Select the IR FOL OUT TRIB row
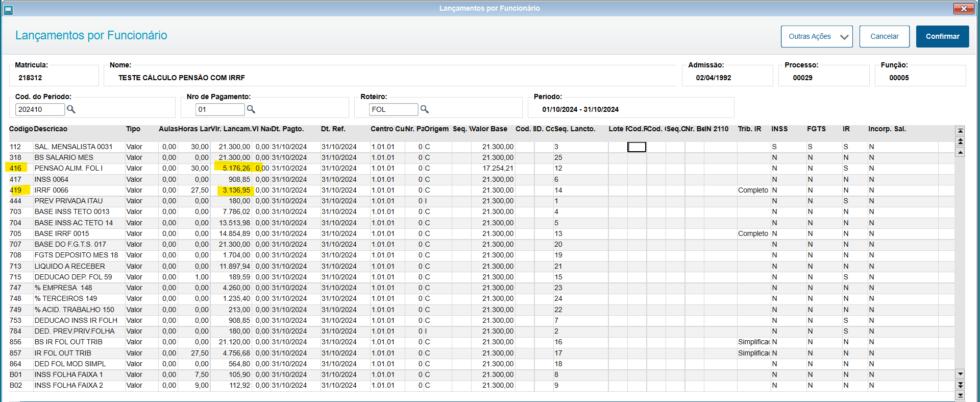 (x=482, y=353)
